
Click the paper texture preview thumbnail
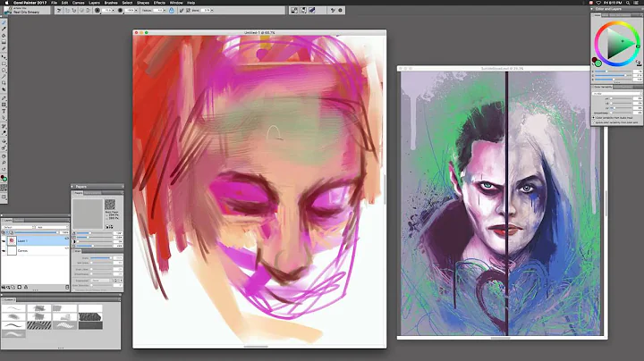[88, 214]
